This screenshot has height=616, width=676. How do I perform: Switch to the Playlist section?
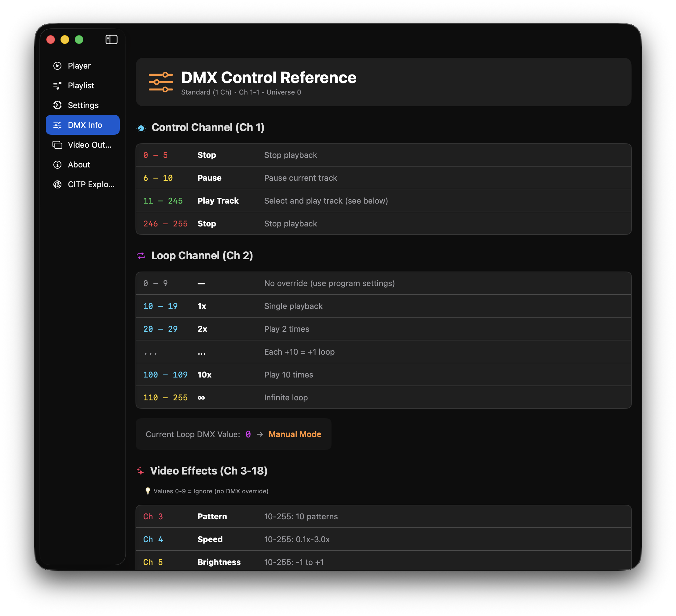(81, 86)
